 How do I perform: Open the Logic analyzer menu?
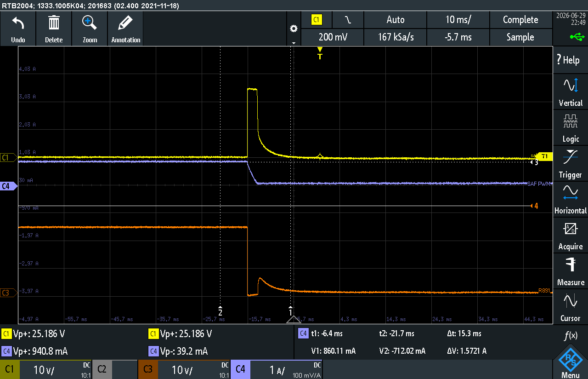(571, 128)
